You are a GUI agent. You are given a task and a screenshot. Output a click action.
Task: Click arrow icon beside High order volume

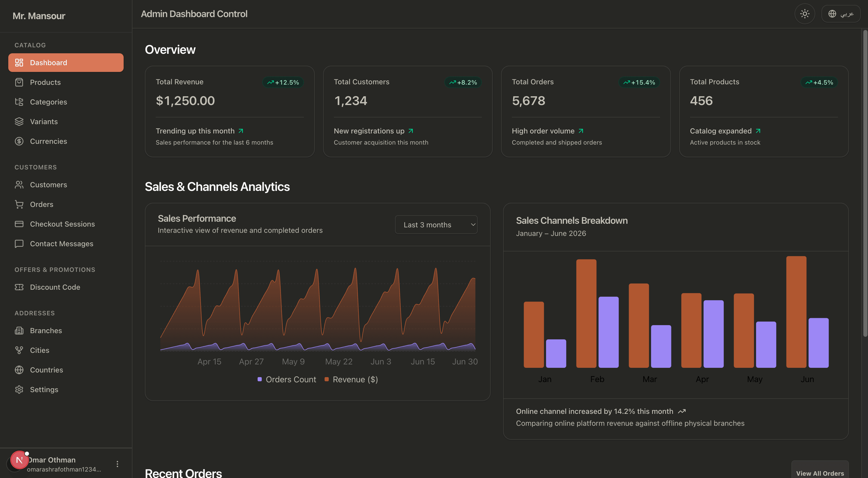coord(581,131)
